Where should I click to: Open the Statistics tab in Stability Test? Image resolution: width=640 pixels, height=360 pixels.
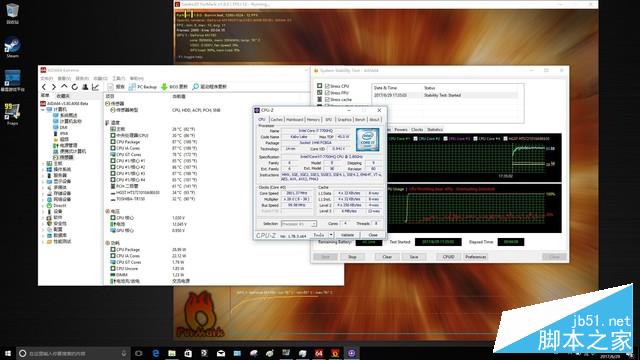click(435, 130)
